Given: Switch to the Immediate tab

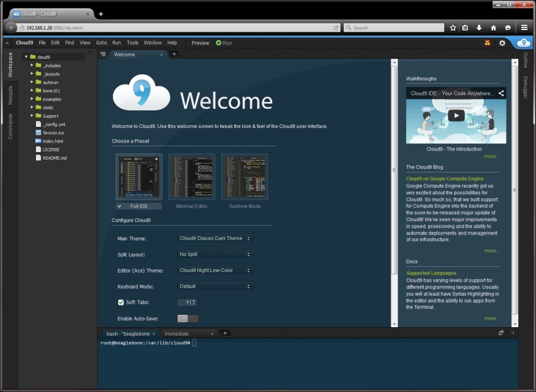Looking at the screenshot, I should tap(177, 334).
